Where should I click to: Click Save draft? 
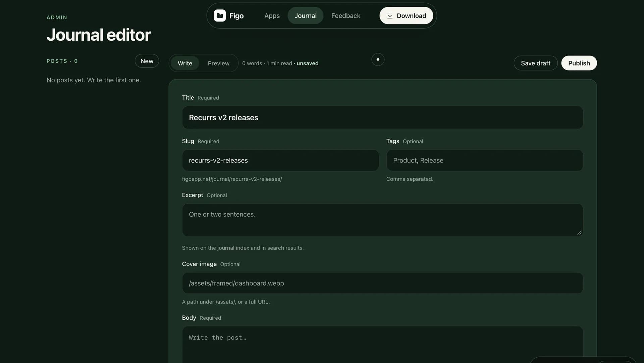pos(535,63)
